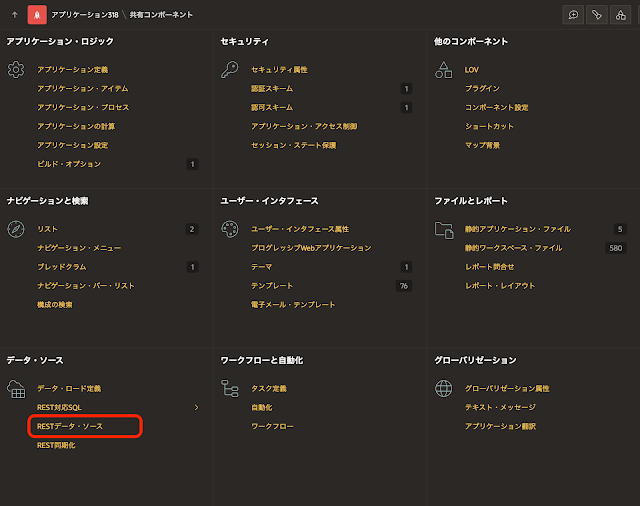Open the RESTデータ・ソース link

click(70, 426)
